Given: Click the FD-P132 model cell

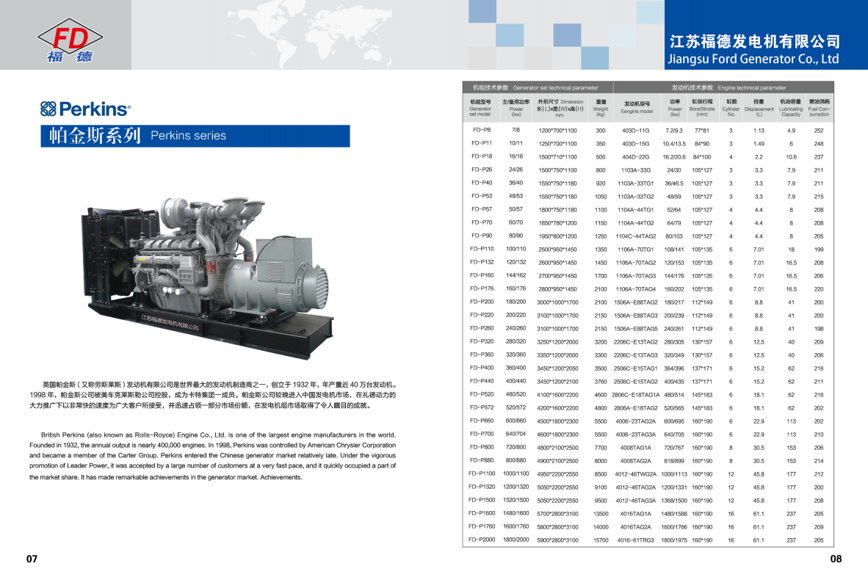Looking at the screenshot, I should coord(482,262).
